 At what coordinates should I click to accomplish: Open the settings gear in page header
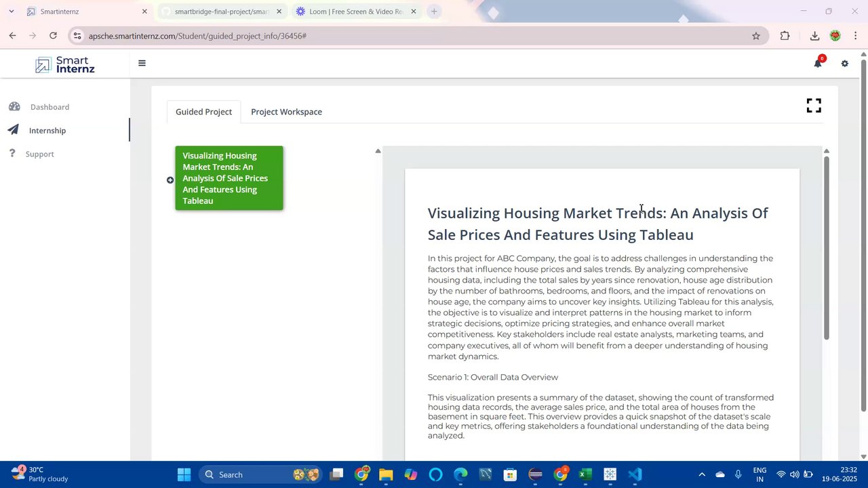coord(844,64)
